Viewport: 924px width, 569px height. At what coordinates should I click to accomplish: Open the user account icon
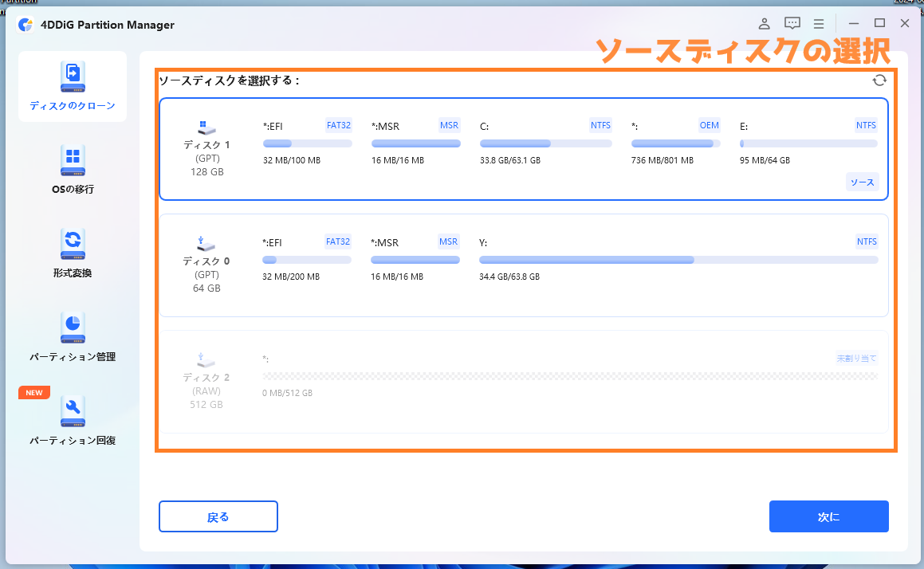pyautogui.click(x=764, y=24)
